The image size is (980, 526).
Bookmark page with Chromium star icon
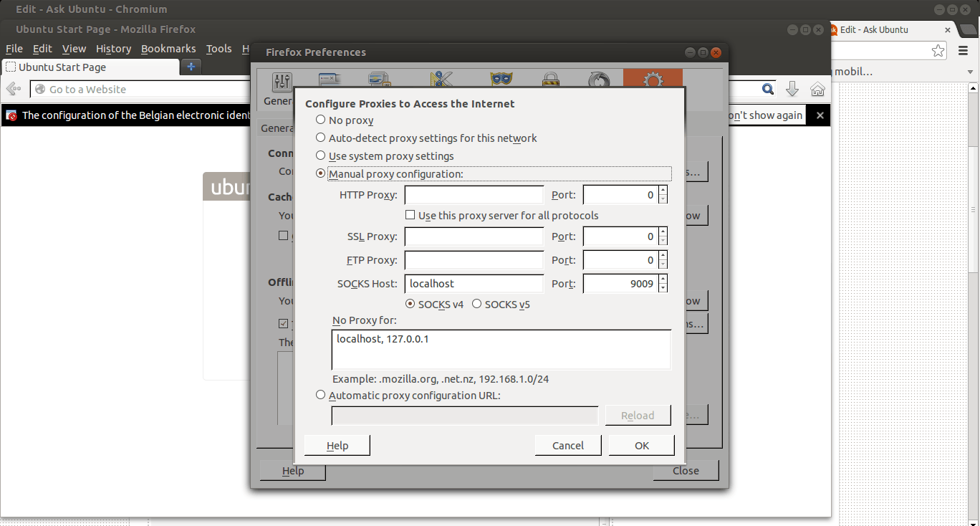pos(938,50)
